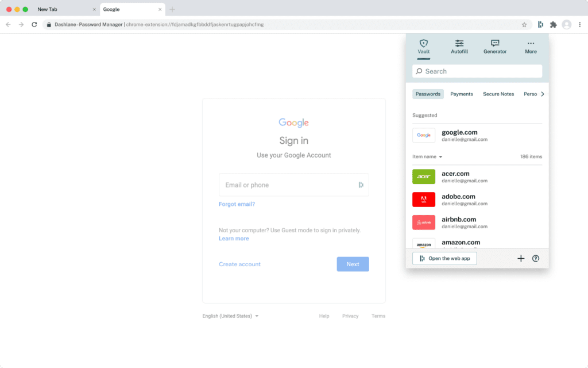This screenshot has width=588, height=368.
Task: Click inside the Dashlane search field
Action: [x=477, y=71]
